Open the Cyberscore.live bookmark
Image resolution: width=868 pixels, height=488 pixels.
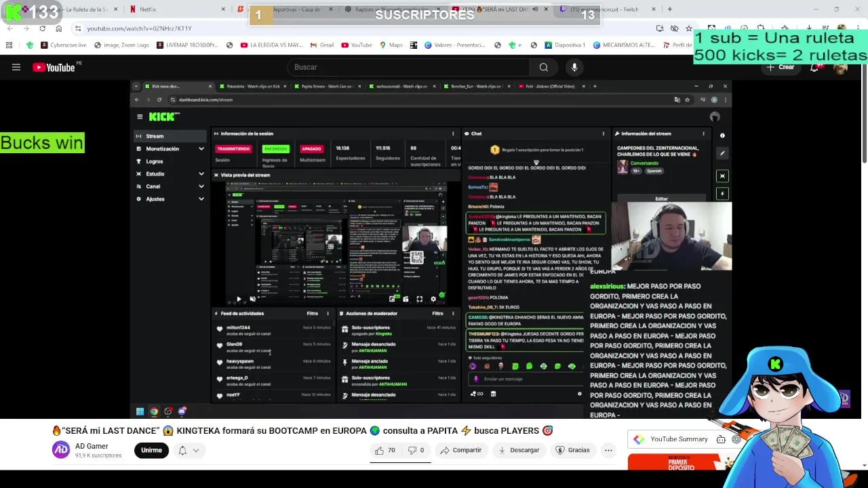63,45
